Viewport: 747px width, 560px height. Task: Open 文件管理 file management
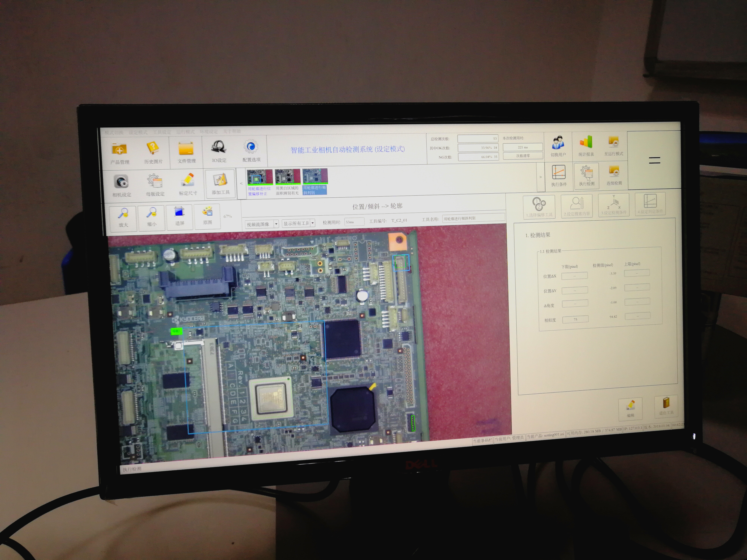pyautogui.click(x=186, y=152)
